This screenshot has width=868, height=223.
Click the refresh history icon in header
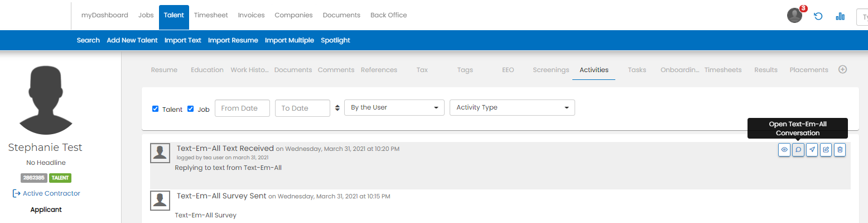818,16
